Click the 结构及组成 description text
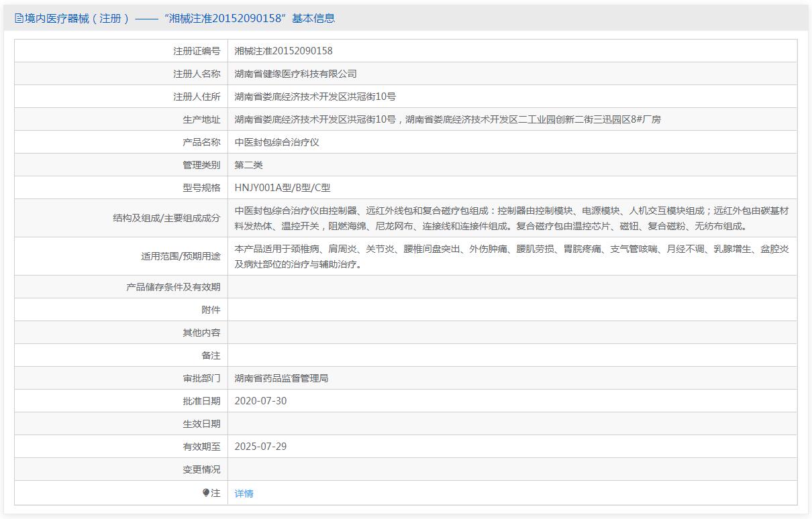812x519 pixels. (511, 218)
